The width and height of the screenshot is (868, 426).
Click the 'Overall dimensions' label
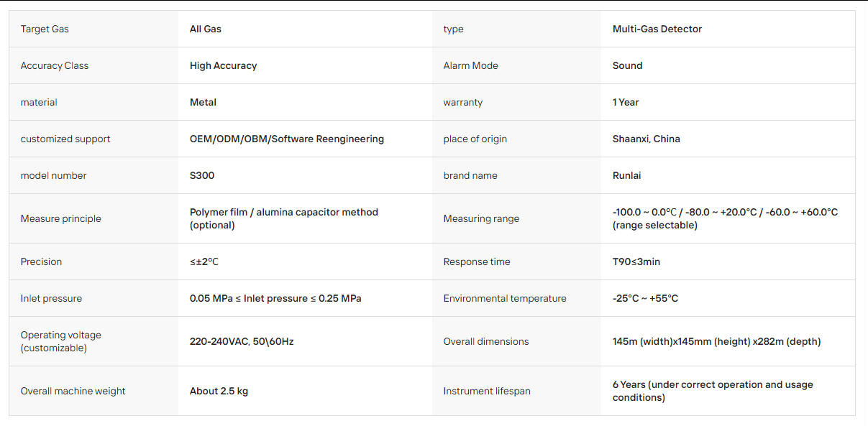tap(486, 342)
